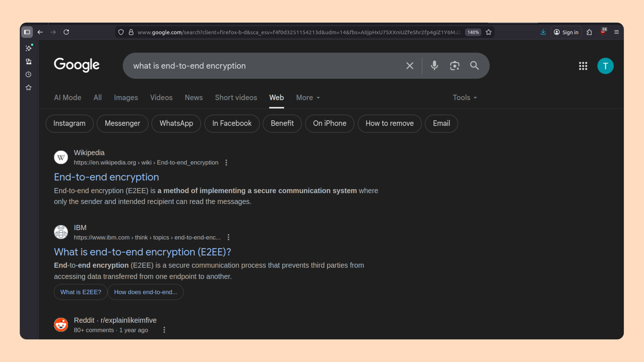Open How does end-to-end... sublink

[x=146, y=292]
